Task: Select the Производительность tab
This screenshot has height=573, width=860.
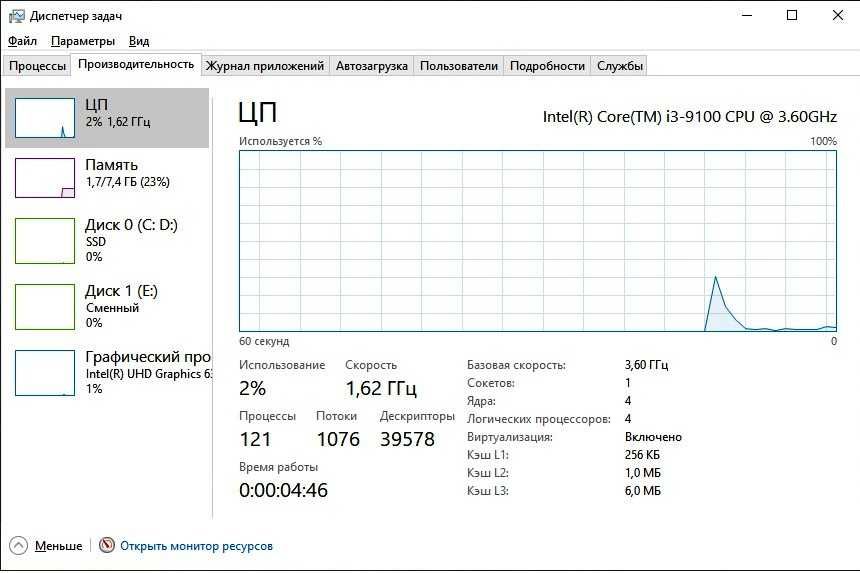Action: tap(136, 64)
